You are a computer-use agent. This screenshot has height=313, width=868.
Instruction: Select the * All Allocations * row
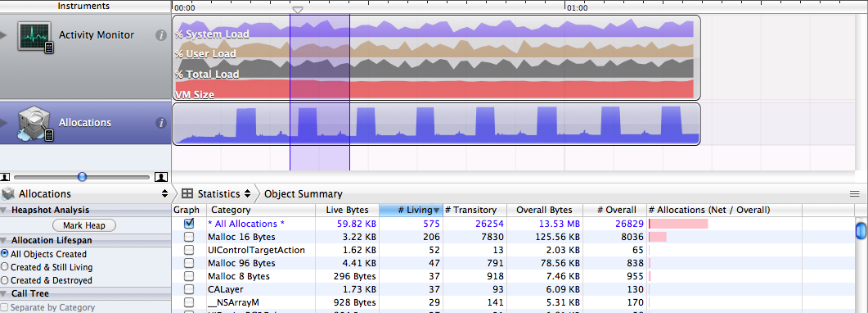tap(513, 223)
